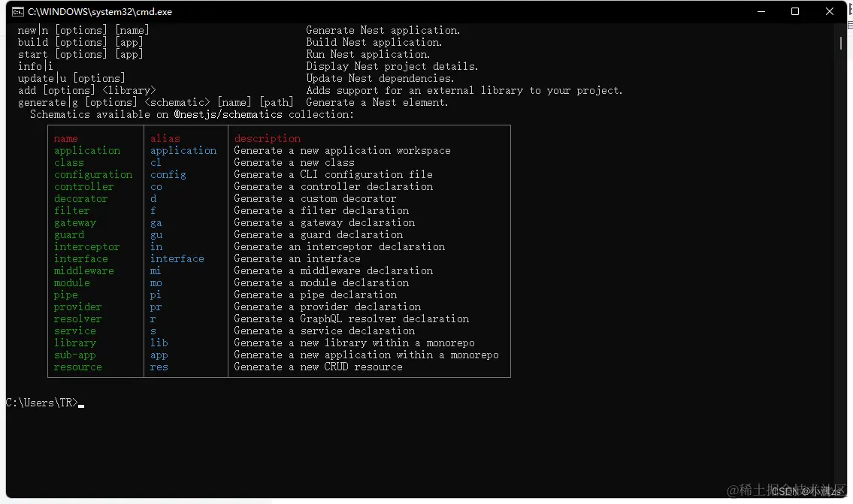Click the 'ga' alias
This screenshot has height=504, width=853.
pyautogui.click(x=156, y=223)
